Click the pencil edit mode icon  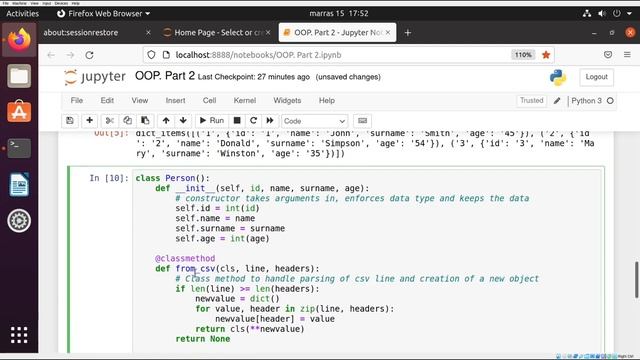557,101
